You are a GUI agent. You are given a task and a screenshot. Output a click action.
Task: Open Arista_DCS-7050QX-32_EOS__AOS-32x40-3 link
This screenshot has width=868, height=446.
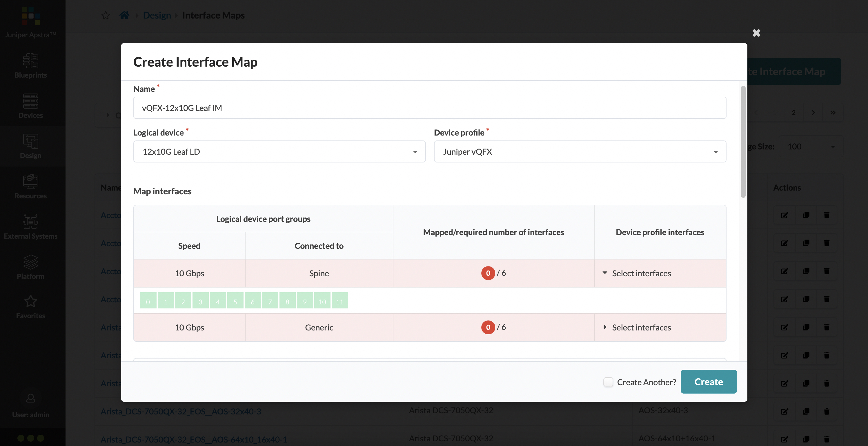pos(181,411)
